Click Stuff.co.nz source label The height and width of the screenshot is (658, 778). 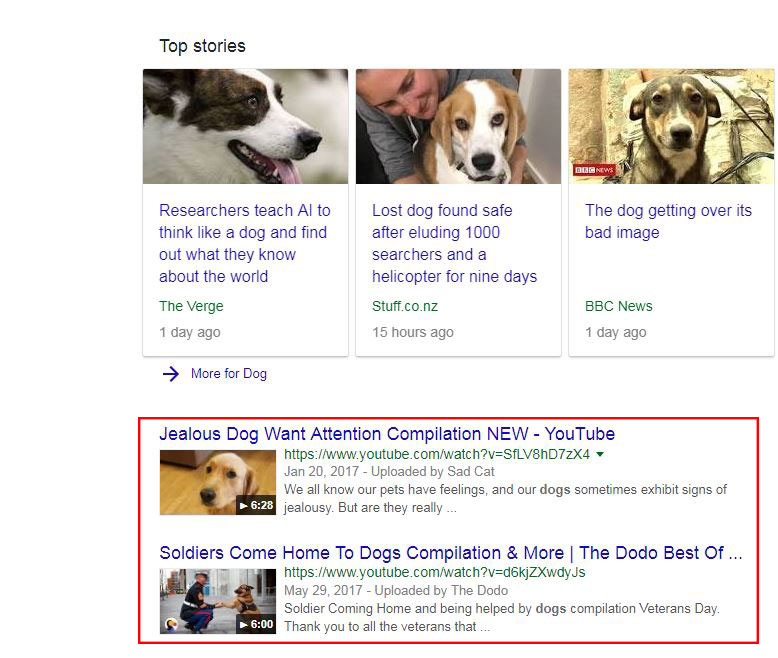click(405, 306)
